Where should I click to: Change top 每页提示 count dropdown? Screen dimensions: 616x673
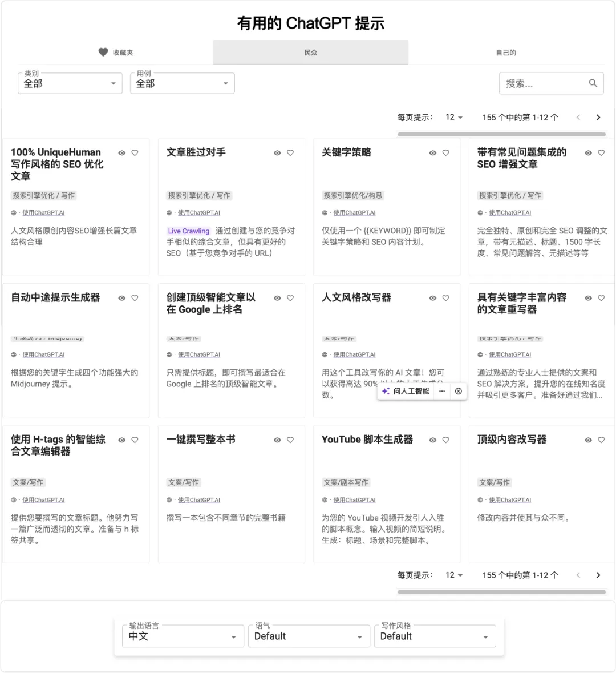point(454,117)
